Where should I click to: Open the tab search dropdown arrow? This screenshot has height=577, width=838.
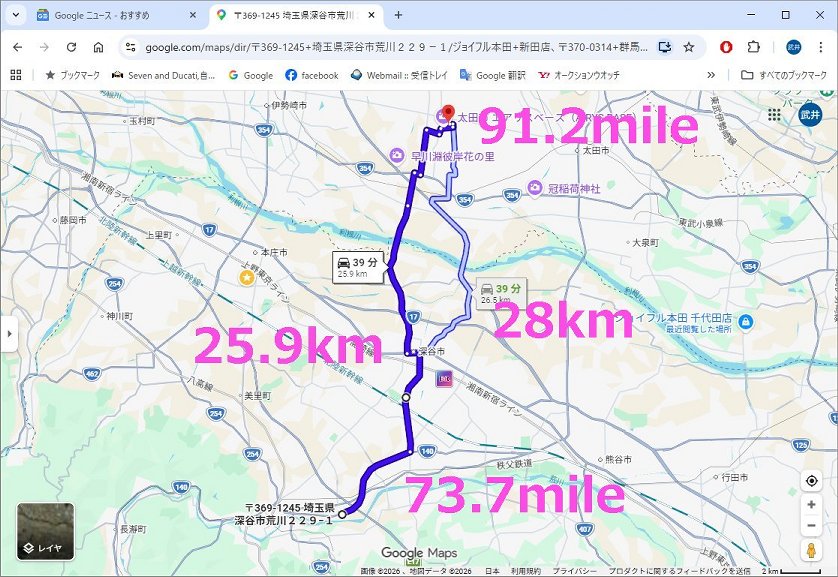(x=16, y=15)
